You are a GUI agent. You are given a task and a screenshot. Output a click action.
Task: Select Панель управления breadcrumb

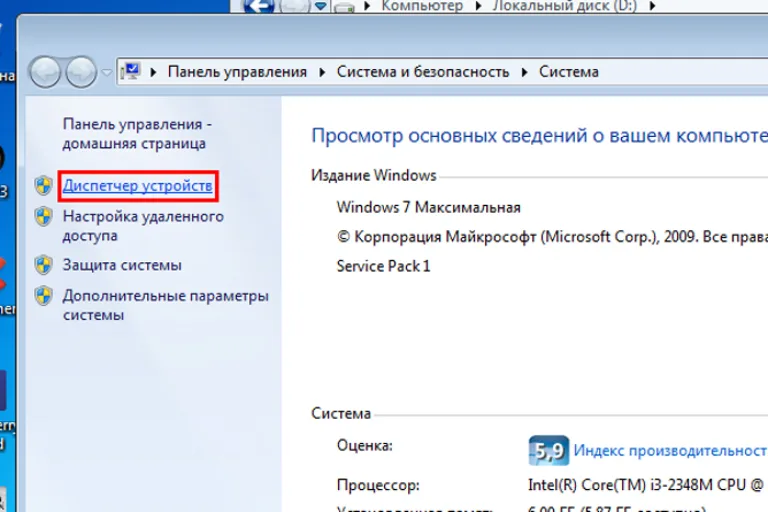[237, 72]
